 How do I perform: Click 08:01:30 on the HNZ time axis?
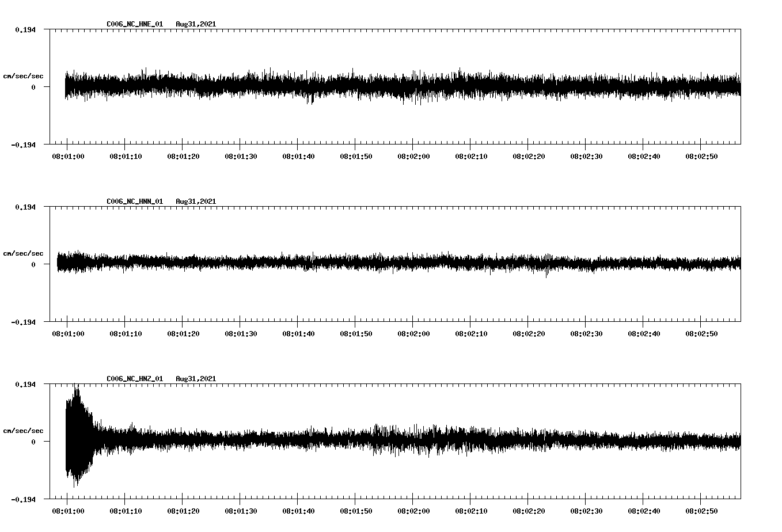click(241, 511)
